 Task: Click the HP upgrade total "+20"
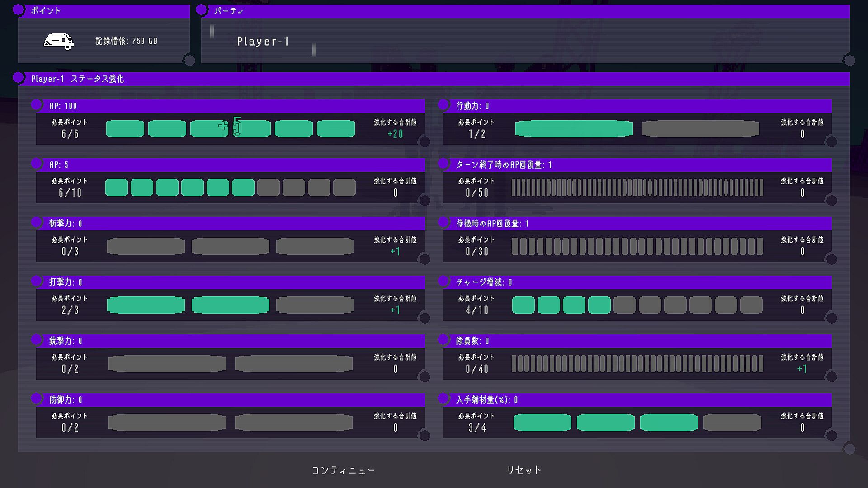pos(395,134)
